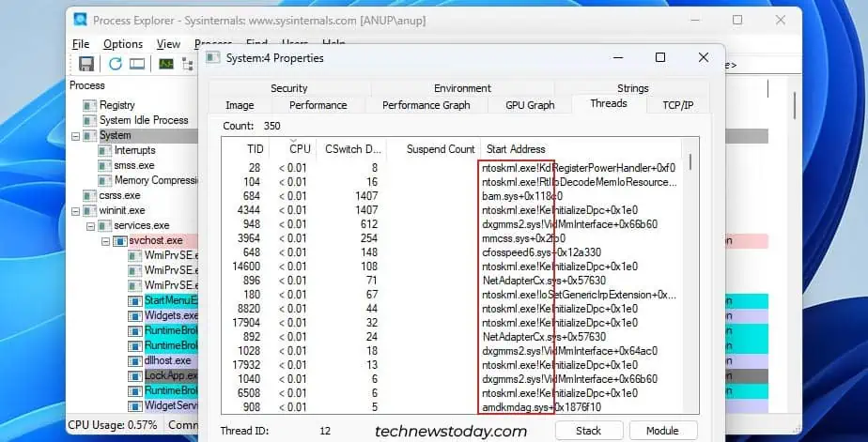
Task: Sort by the CSwitch D... column header
Action: pos(352,149)
